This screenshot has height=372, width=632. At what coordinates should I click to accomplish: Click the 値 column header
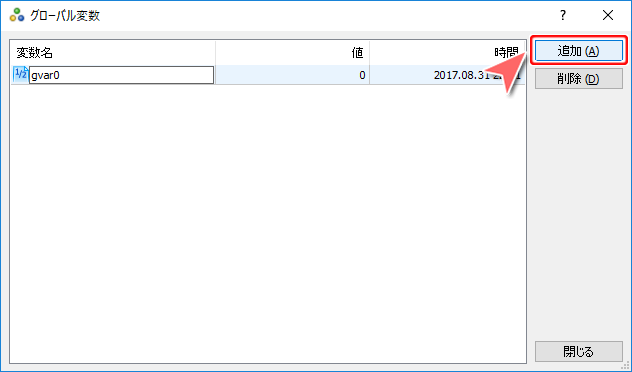293,53
